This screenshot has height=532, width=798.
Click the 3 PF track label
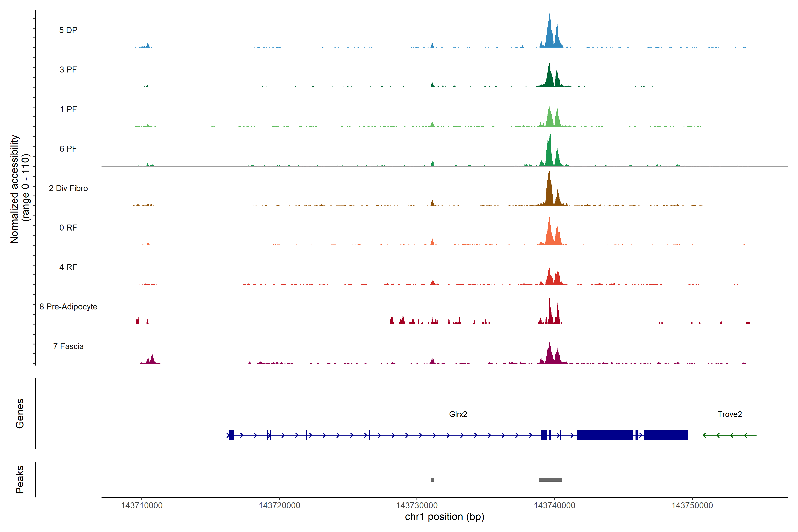[68, 70]
